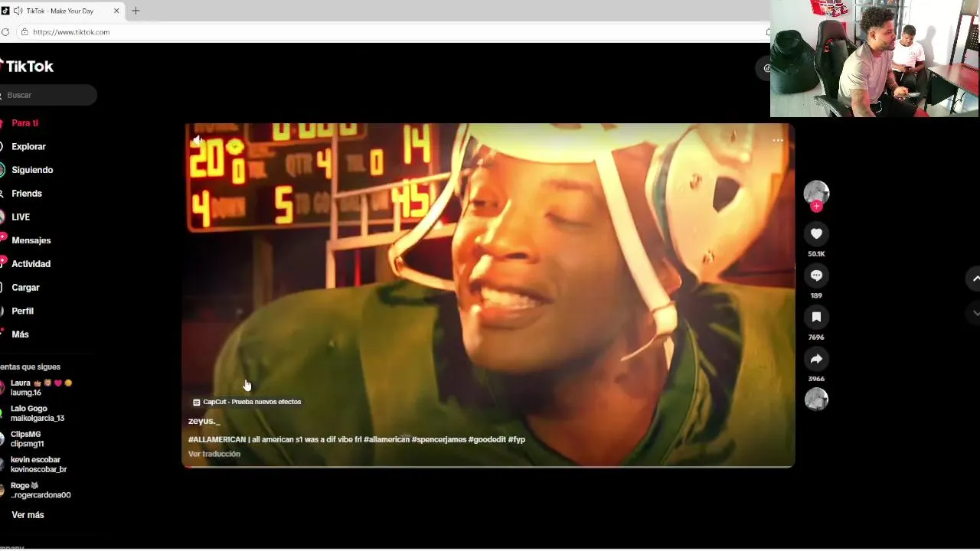This screenshot has width=980, height=551.
Task: Click the TikTok logo
Action: pos(28,67)
